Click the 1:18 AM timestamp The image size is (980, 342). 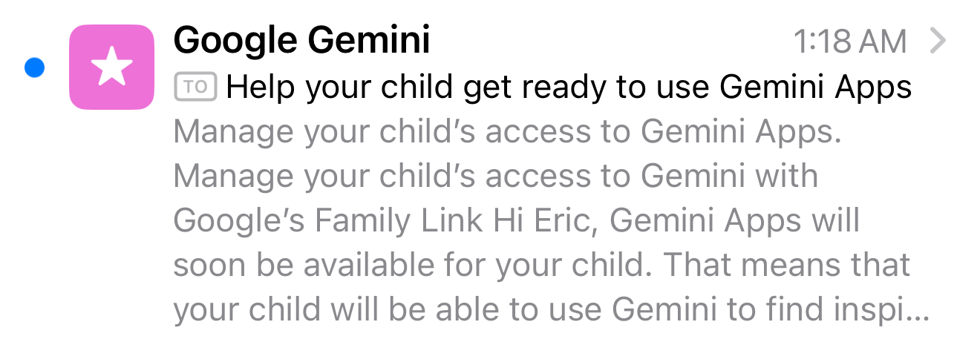pyautogui.click(x=850, y=42)
